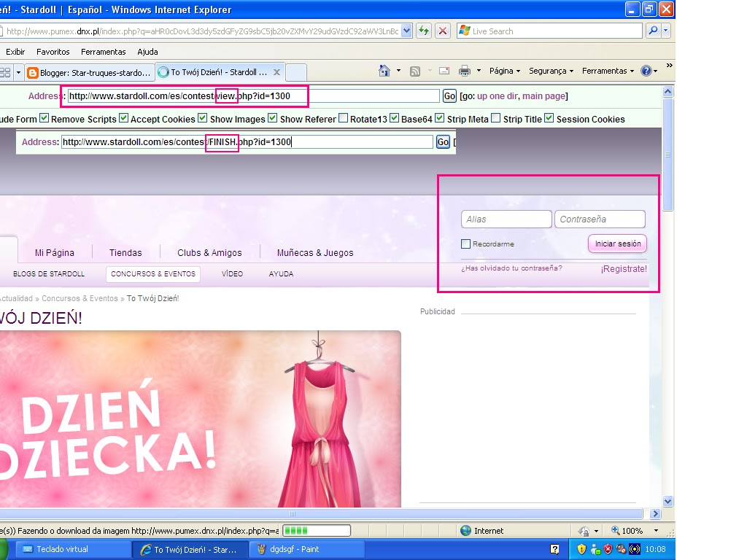The image size is (747, 560).
Task: Toggle the Strip Meta checkbox
Action: pos(440,117)
